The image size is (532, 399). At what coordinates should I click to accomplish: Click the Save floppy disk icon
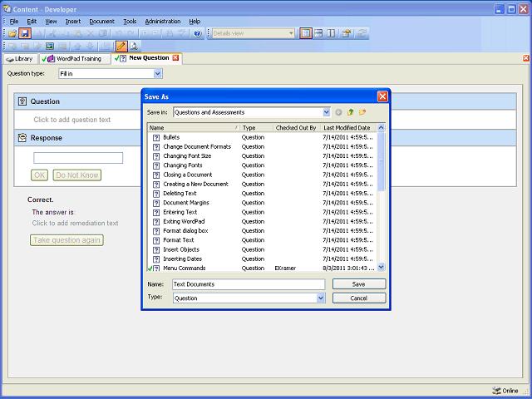25,33
